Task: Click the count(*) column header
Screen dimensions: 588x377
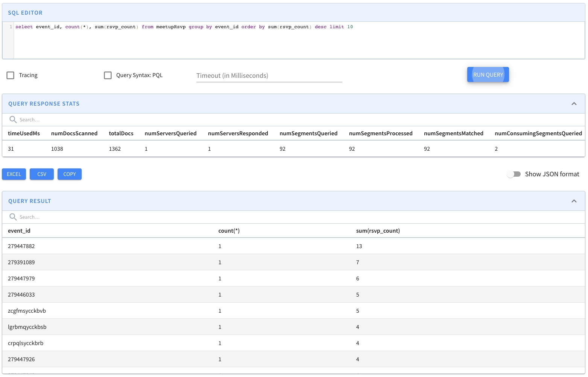Action: 229,231
